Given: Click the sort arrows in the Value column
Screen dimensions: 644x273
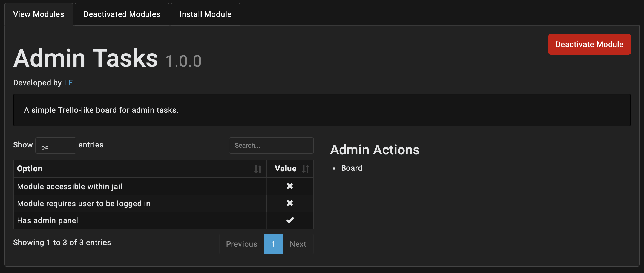Looking at the screenshot, I should (305, 169).
